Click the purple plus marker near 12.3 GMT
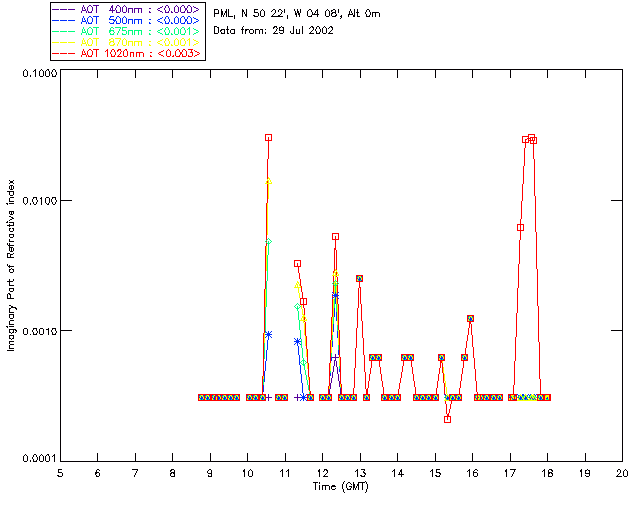640x512 pixels. tap(335, 358)
